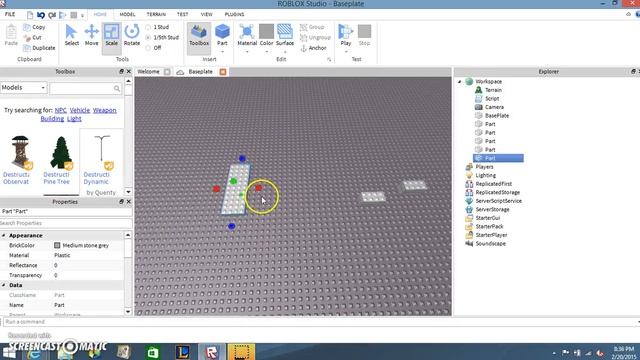Screen dimensions: 640x360
Task: Open the Welcome document tab
Action: 149,71
